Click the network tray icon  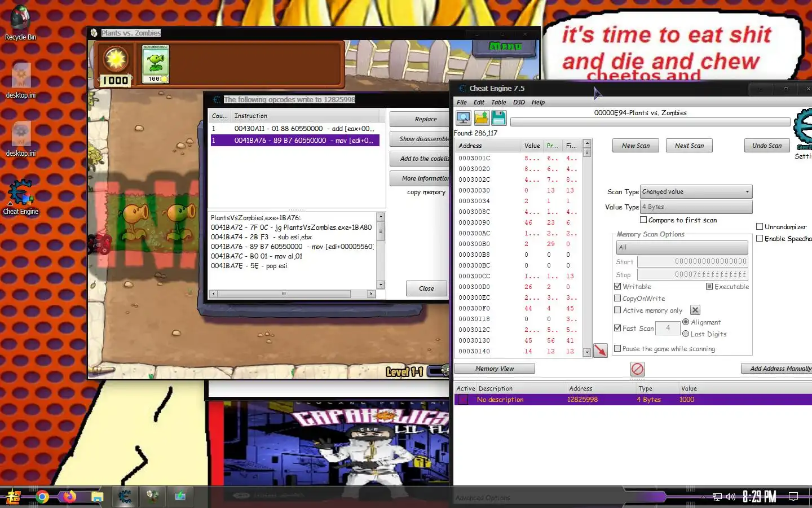point(717,497)
